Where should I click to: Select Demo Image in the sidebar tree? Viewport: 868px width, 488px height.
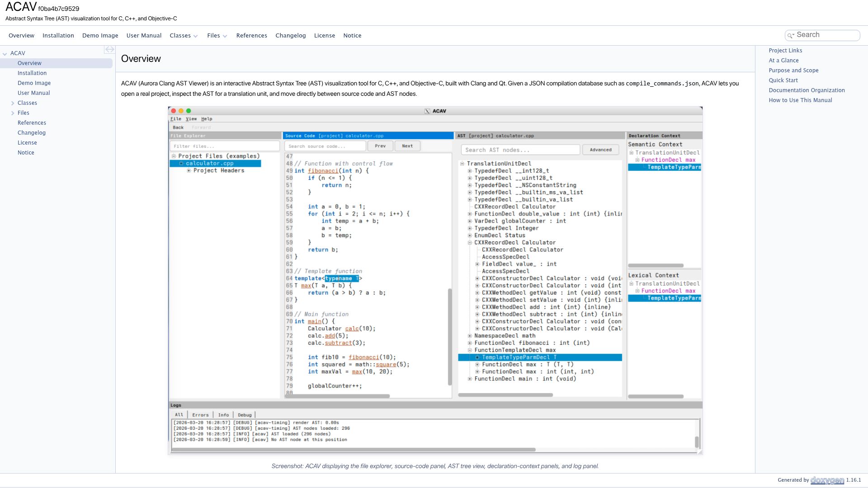point(34,83)
